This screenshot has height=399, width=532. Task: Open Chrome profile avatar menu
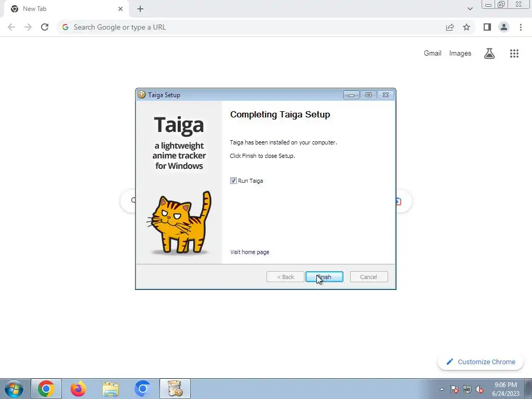pos(504,27)
